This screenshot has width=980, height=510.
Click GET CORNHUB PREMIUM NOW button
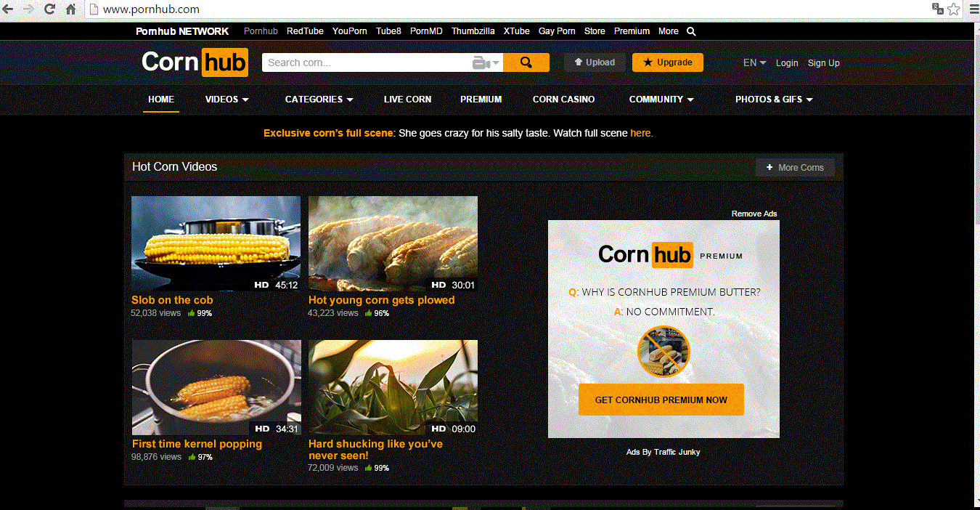point(661,400)
